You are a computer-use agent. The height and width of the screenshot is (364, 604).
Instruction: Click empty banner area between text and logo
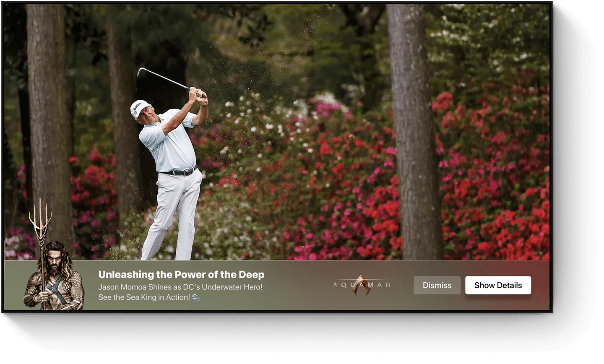click(298, 286)
